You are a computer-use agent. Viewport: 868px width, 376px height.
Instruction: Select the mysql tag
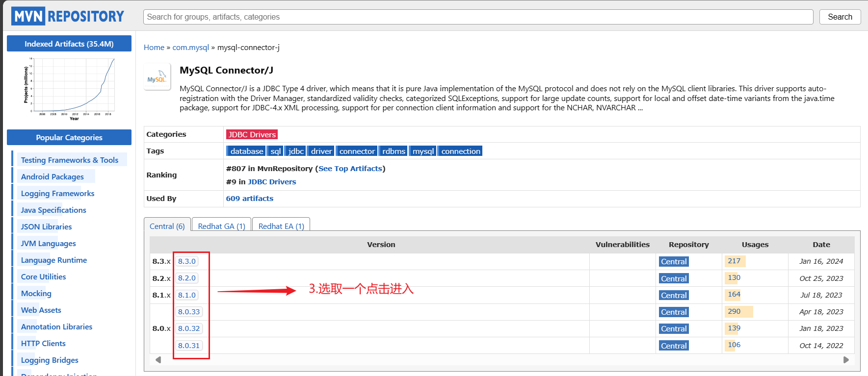click(x=423, y=151)
